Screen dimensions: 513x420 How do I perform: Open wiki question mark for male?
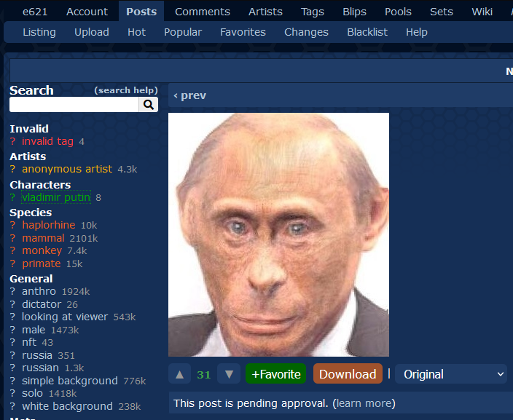(12, 330)
